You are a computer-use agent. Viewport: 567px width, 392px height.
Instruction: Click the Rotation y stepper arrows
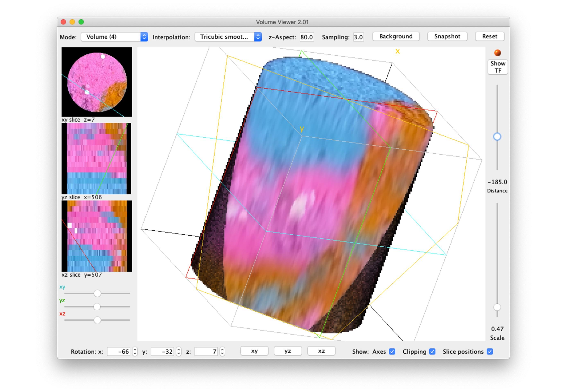[x=179, y=352]
